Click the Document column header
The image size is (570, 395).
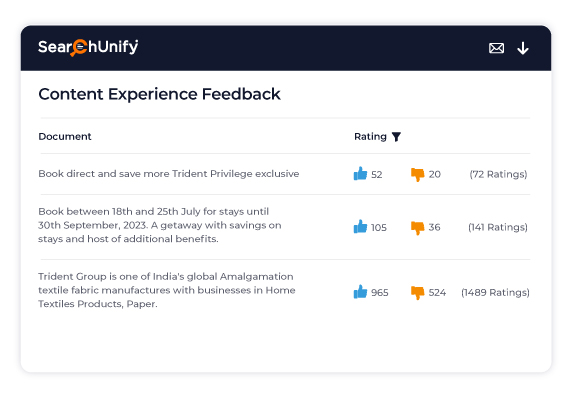pos(65,137)
